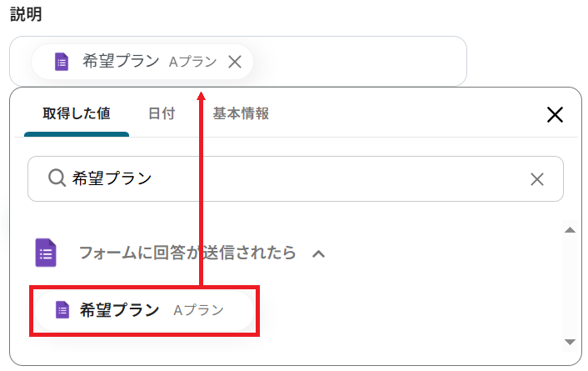Click the results list scrollbar track

pyautogui.click(x=570, y=283)
